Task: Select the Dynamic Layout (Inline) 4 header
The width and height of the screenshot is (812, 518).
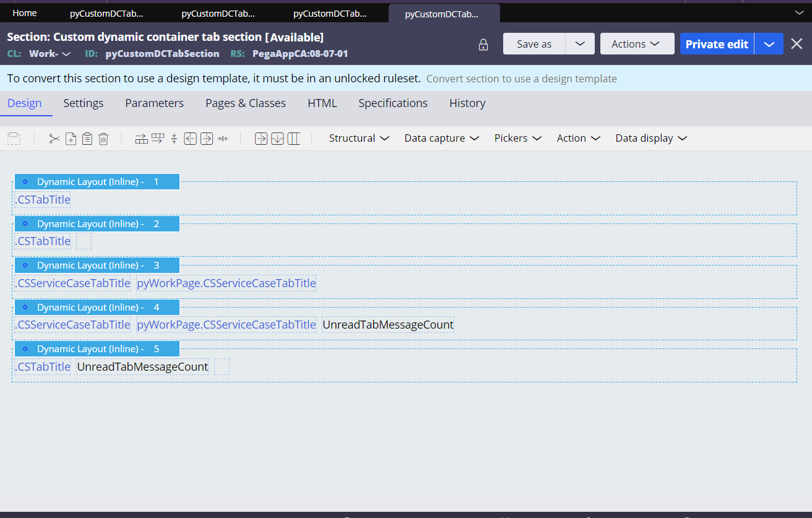Action: pyautogui.click(x=97, y=307)
